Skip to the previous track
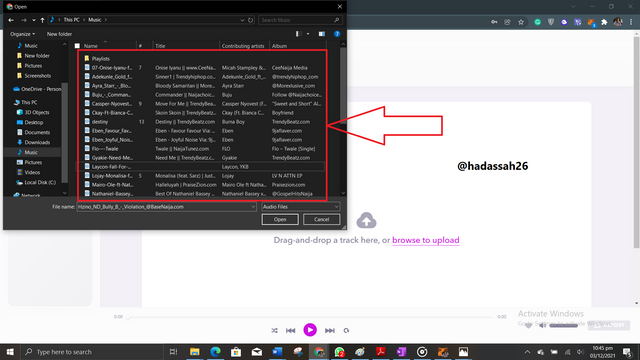Image resolution: width=640 pixels, height=360 pixels. point(291,331)
